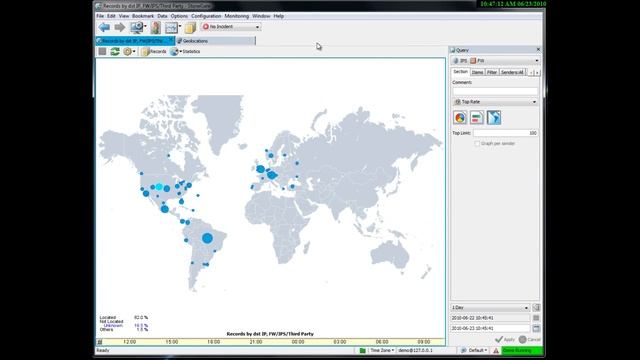This screenshot has height=360, width=640.
Task: Open the Data menu
Action: pyautogui.click(x=162, y=16)
